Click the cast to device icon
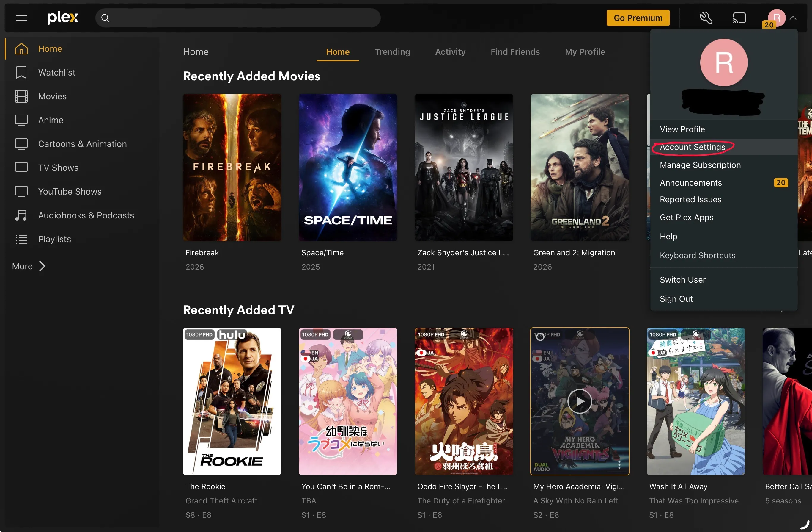The image size is (812, 532). [739, 18]
